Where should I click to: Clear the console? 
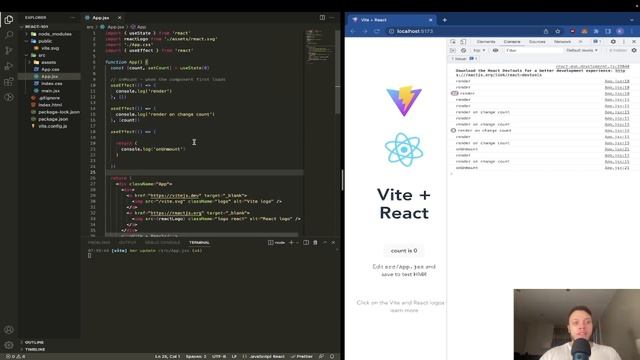463,50
